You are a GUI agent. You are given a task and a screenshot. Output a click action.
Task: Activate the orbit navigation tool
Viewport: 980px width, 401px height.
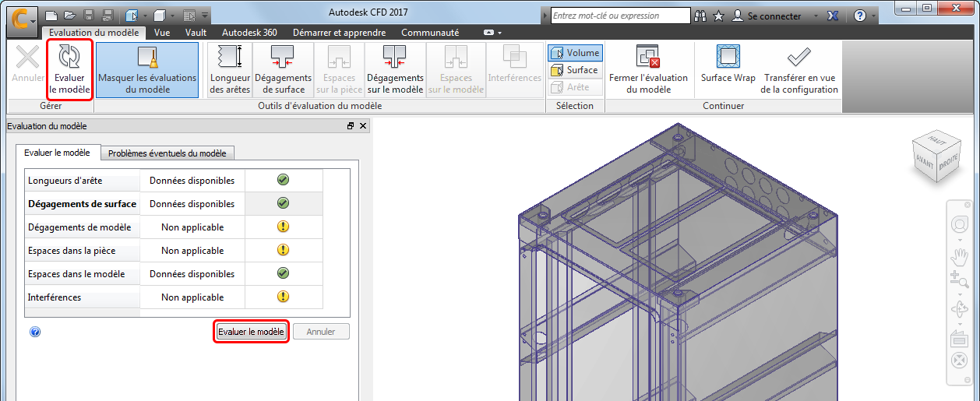click(959, 310)
